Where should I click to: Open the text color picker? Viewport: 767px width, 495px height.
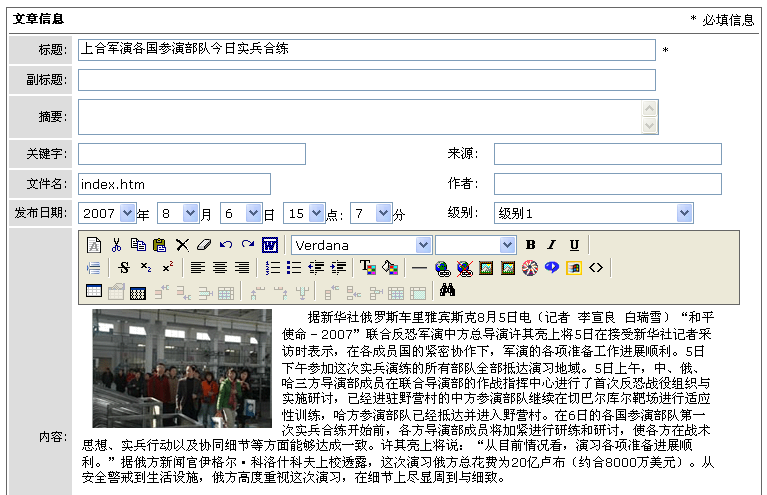tap(368, 268)
